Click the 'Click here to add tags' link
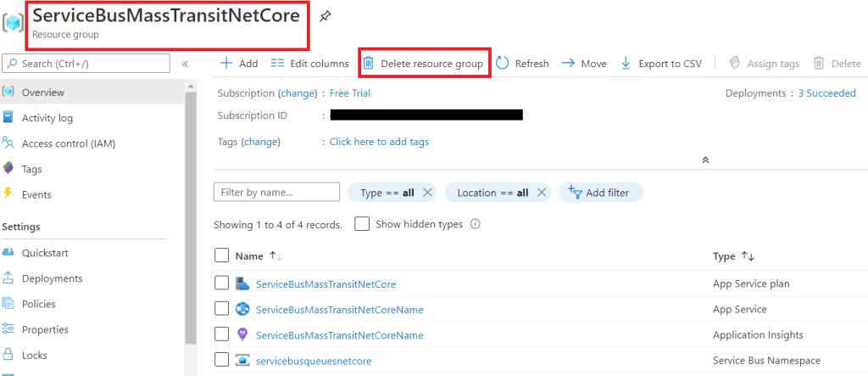Viewport: 868px width, 376px height. (x=379, y=142)
